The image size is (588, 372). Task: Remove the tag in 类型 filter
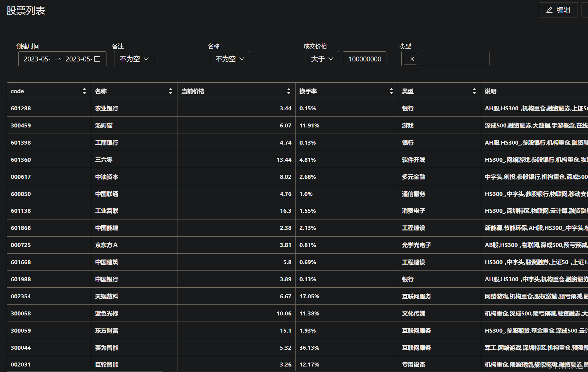coord(412,59)
